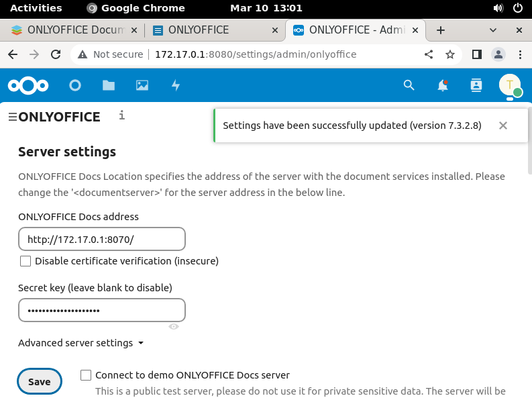Switch to the ONLYOFFICE Docum tab
The height and width of the screenshot is (398, 532).
click(x=75, y=30)
